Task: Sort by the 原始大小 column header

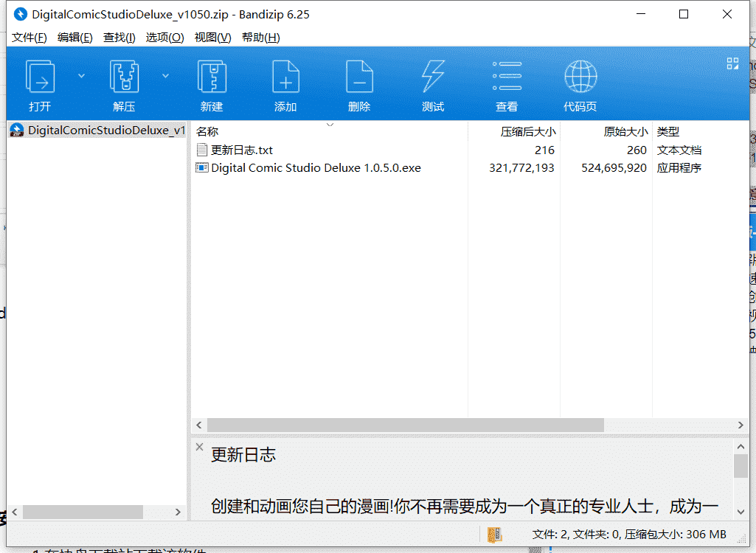Action: click(606, 132)
